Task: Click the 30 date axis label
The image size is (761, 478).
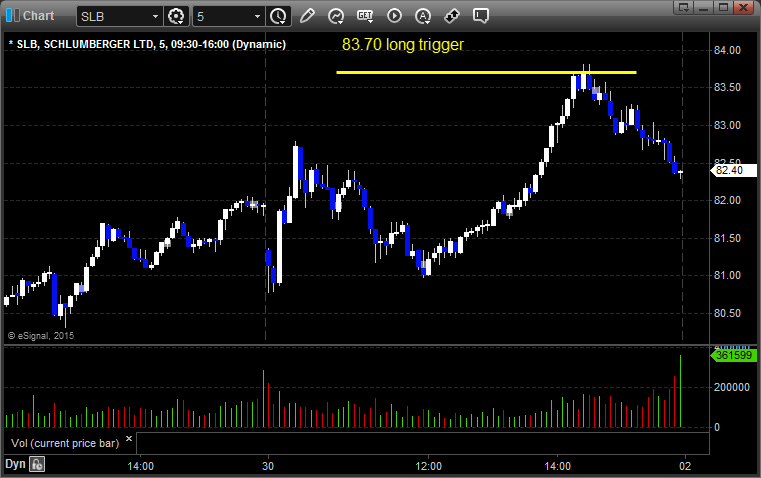Action: [x=268, y=466]
